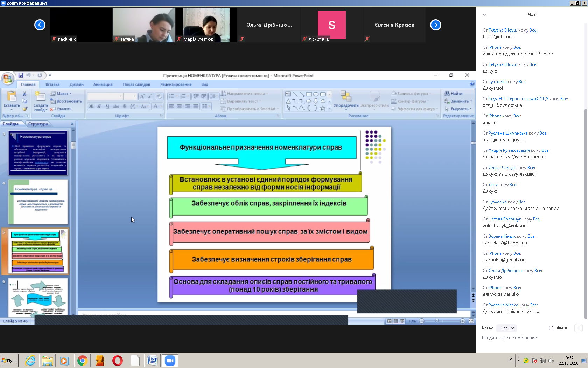Toggle justify text alignment
This screenshot has height=368, width=588.
196,106
